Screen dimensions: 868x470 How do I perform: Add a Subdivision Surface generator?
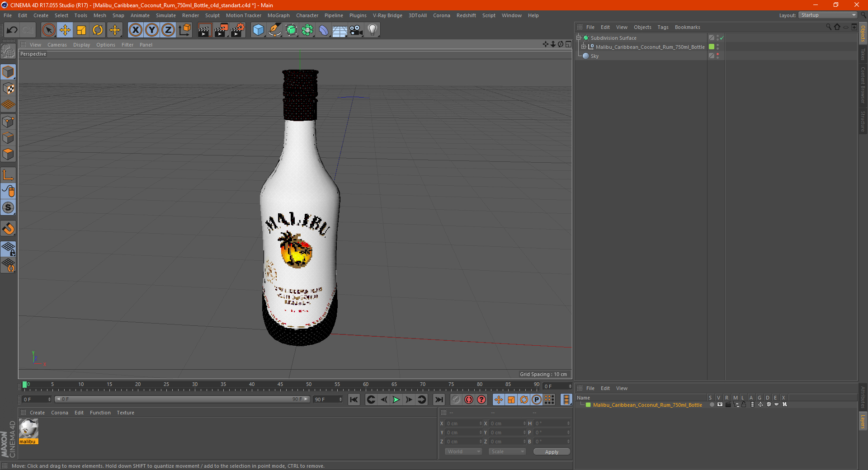pos(291,30)
